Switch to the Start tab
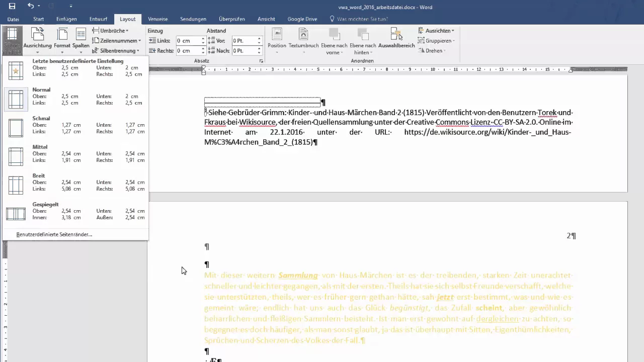 pos(38,19)
